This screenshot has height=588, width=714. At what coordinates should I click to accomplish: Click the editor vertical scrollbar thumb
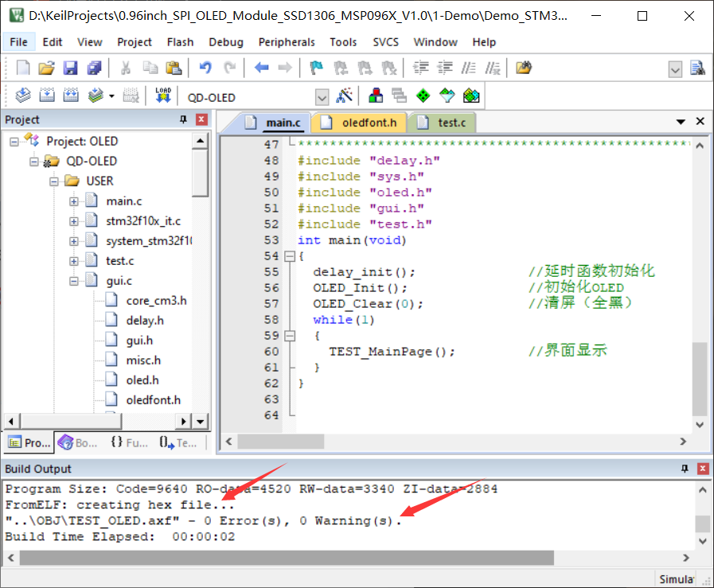(700, 379)
